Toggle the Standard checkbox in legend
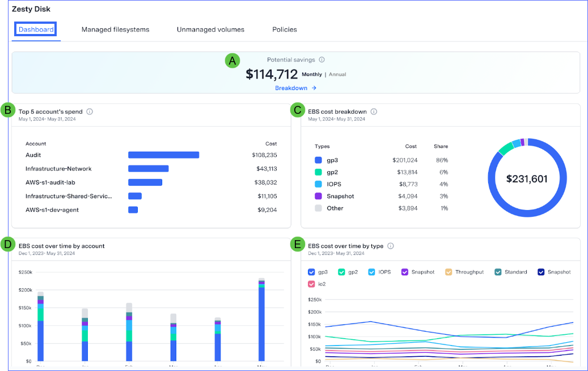The image size is (588, 371). 498,272
